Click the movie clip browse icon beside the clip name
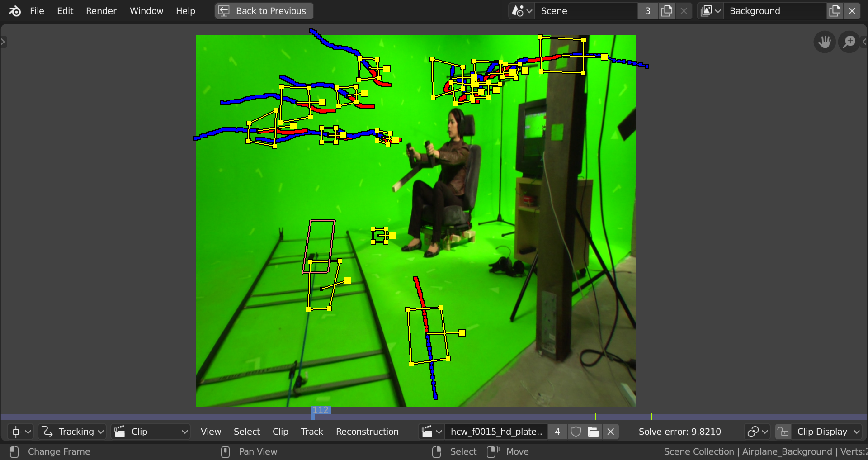 [x=429, y=432]
